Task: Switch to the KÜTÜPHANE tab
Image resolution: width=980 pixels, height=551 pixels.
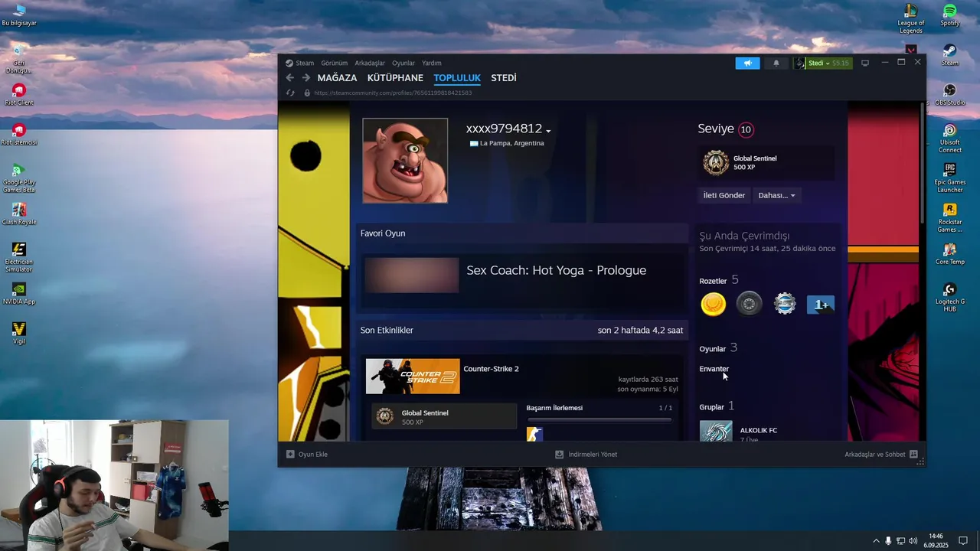Action: click(395, 78)
